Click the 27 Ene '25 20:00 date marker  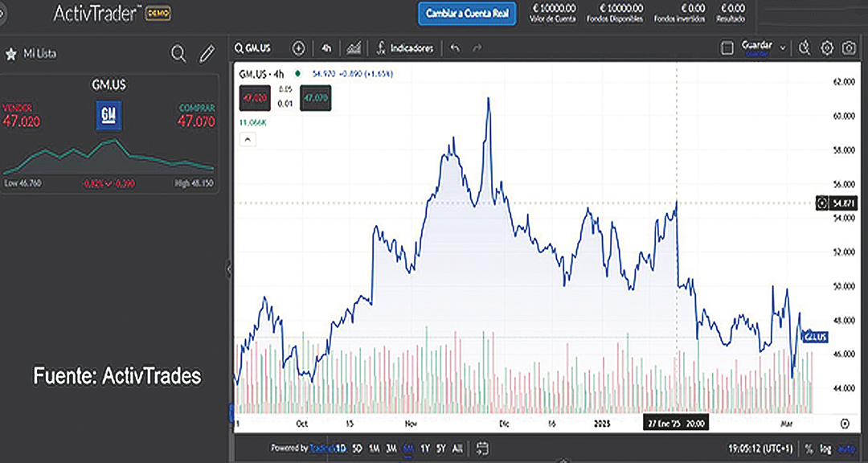[676, 424]
